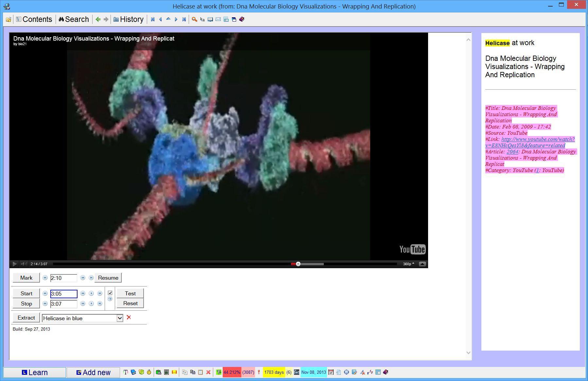This screenshot has height=381, width=588.
Task: Click the stopwatch icon in bottom toolbar
Action: click(149, 372)
